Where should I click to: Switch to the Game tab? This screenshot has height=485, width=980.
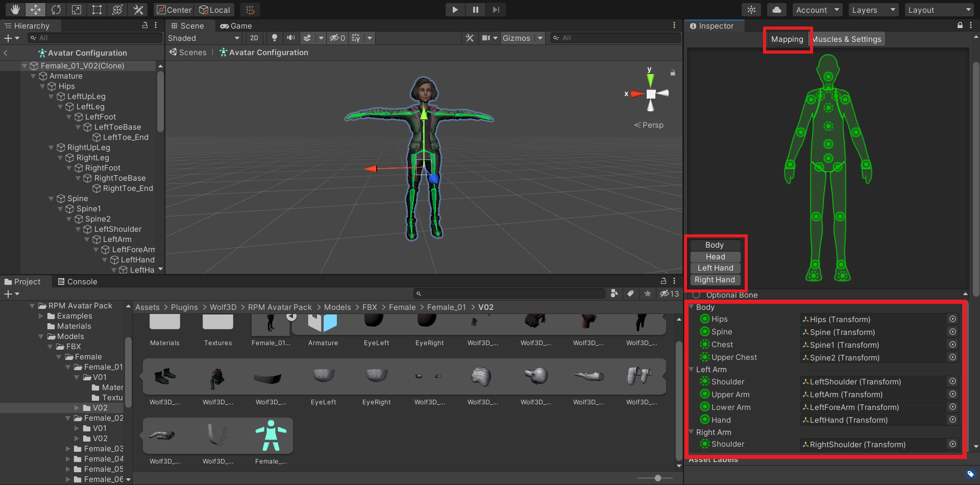point(236,26)
